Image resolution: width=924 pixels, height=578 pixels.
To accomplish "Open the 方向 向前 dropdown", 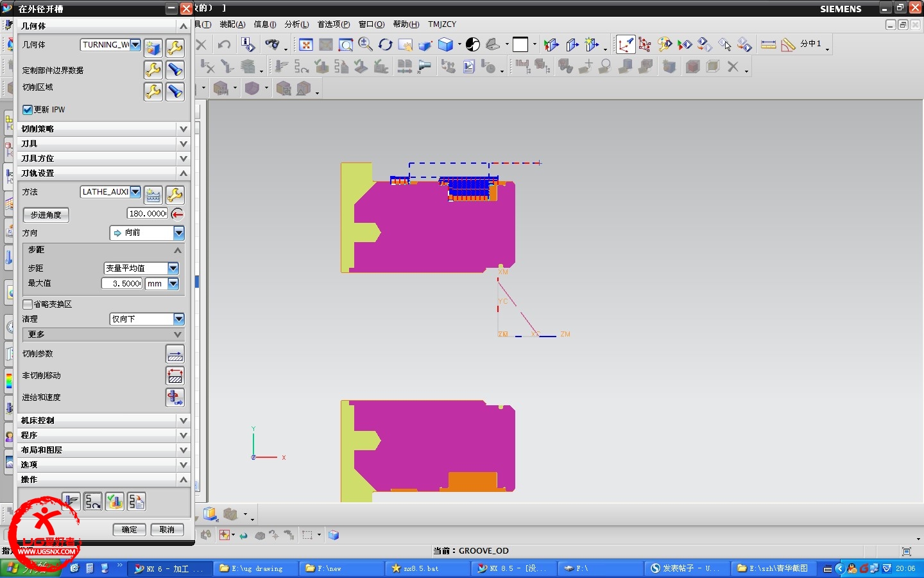I will click(x=179, y=233).
